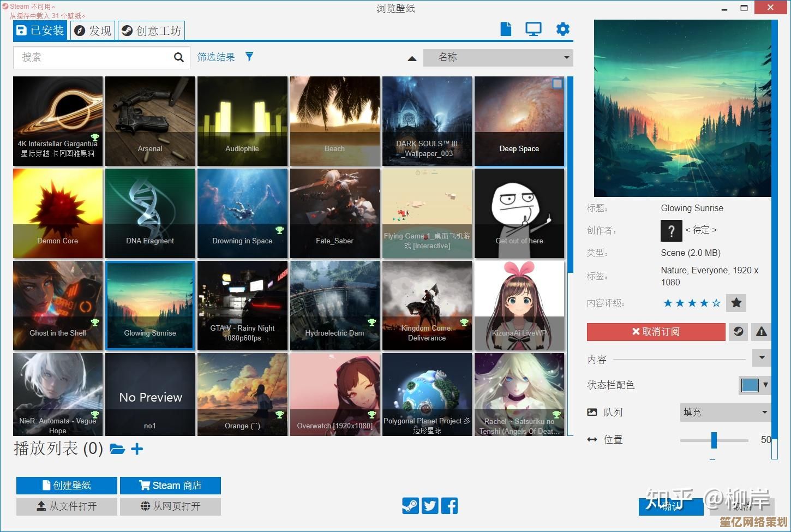Click the warning report triangle icon
Viewport: 791px width, 532px height.
coord(762,332)
